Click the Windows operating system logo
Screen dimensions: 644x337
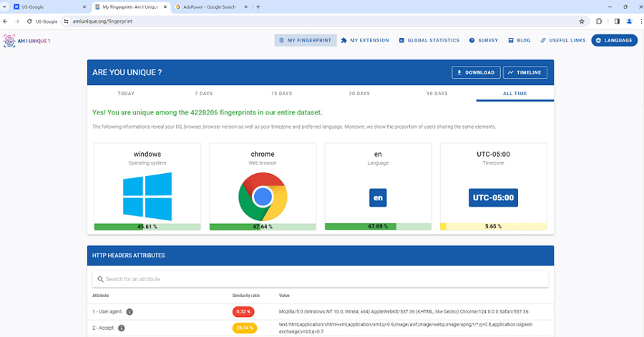pyautogui.click(x=147, y=197)
